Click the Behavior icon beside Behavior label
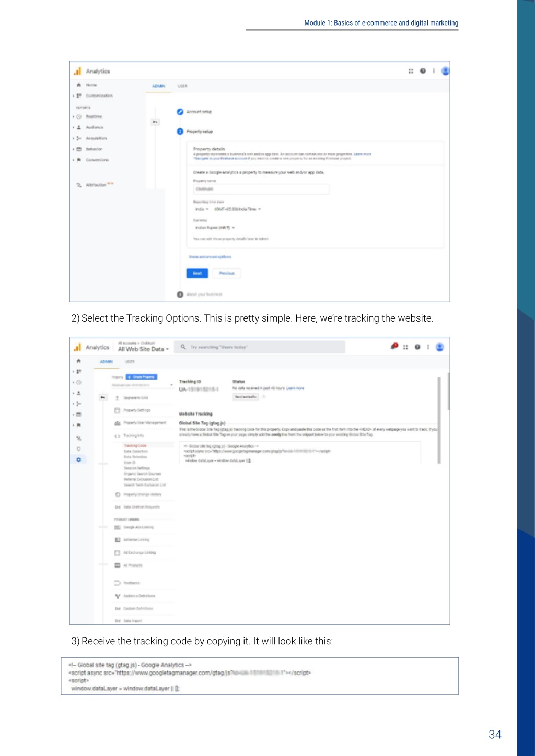 tap(79, 149)
